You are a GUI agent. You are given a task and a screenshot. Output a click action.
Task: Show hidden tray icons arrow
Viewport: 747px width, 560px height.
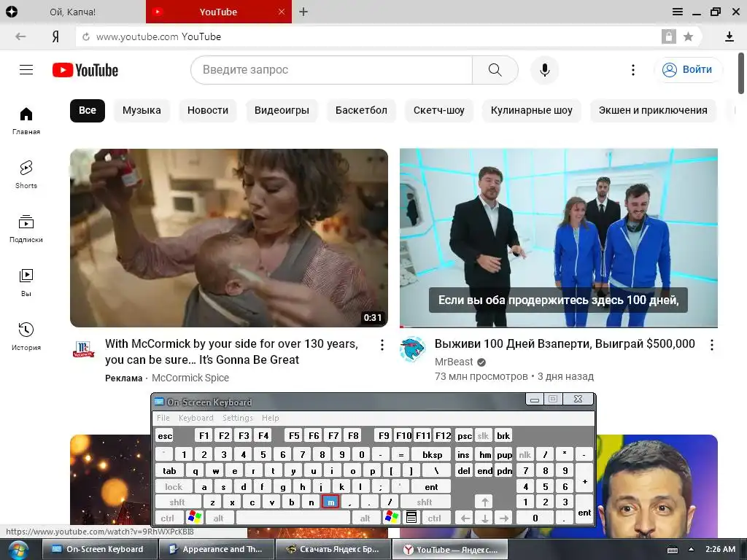click(x=691, y=550)
